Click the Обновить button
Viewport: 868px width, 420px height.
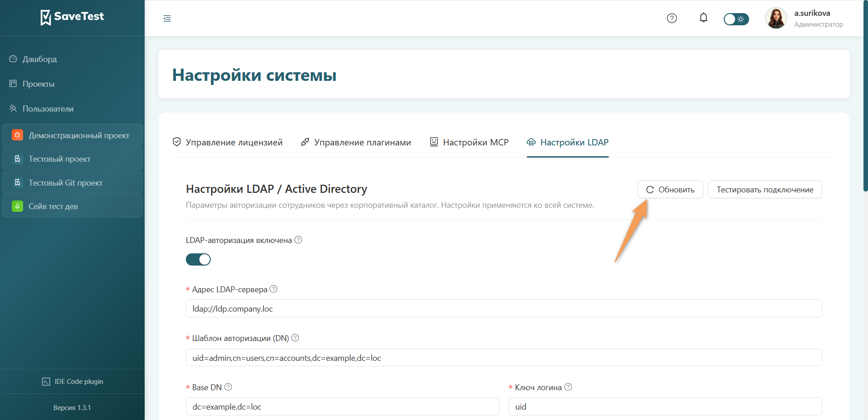tap(670, 190)
